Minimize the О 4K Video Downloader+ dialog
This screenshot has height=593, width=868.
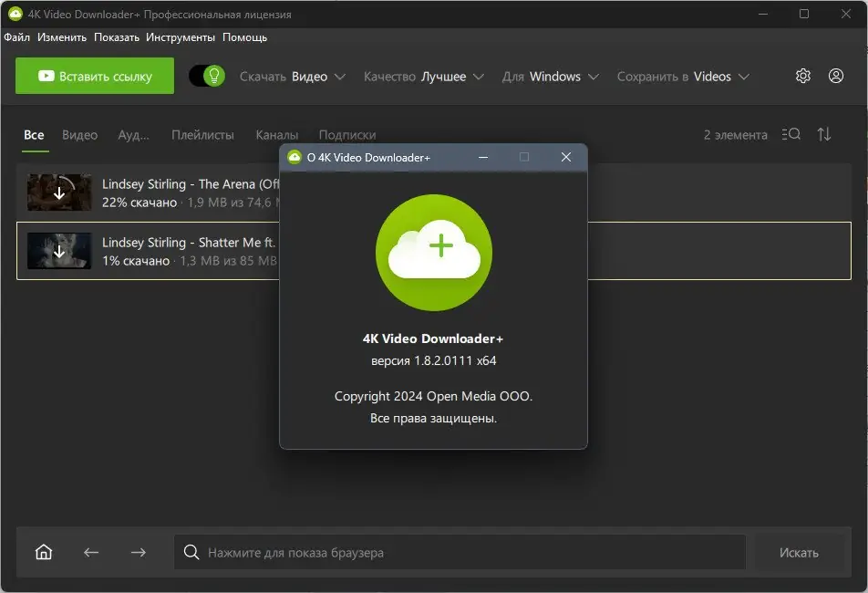pyautogui.click(x=483, y=157)
